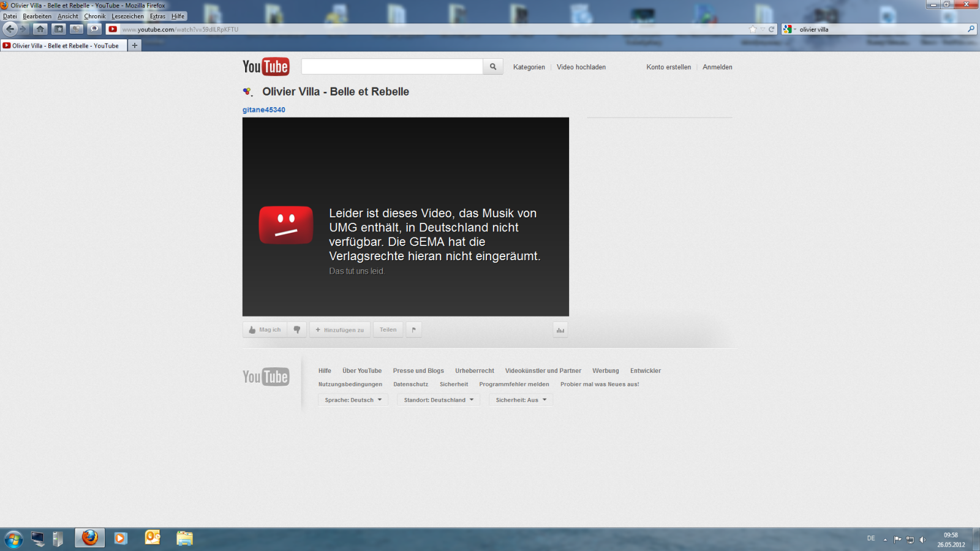Viewport: 980px width, 551px height.
Task: Open a new tab with the plus button
Action: point(135,45)
